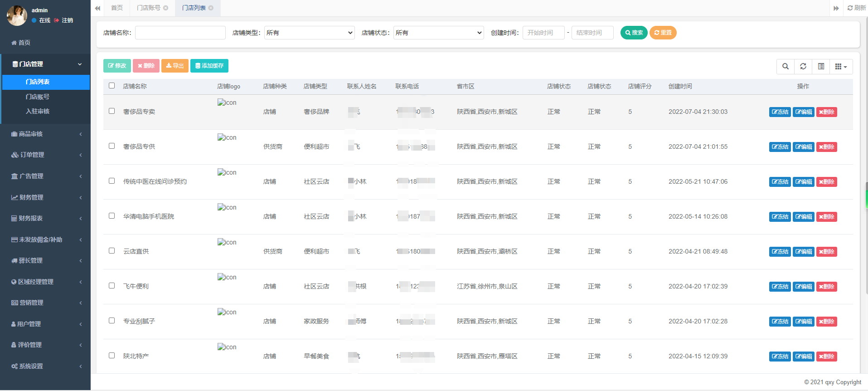Check the 云店直供 row checkbox
Viewport: 868px width, 391px height.
[x=112, y=251]
